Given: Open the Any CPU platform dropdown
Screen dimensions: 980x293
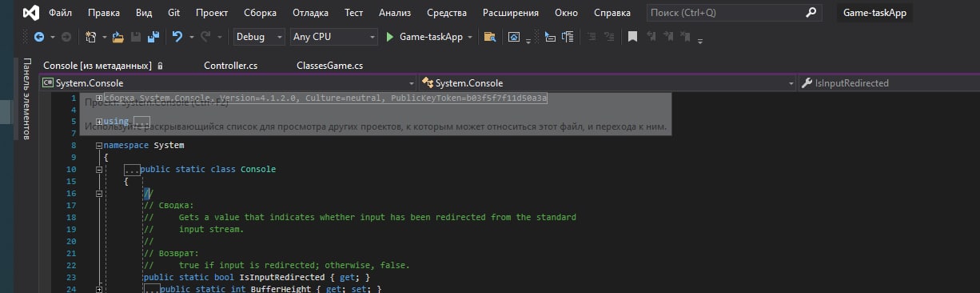Looking at the screenshot, I should click(333, 37).
